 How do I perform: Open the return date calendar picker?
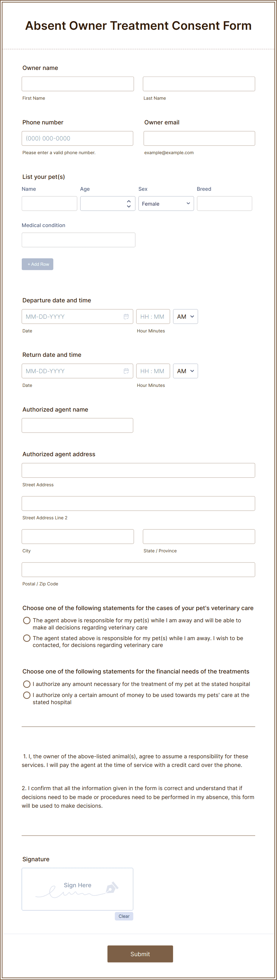tap(126, 371)
